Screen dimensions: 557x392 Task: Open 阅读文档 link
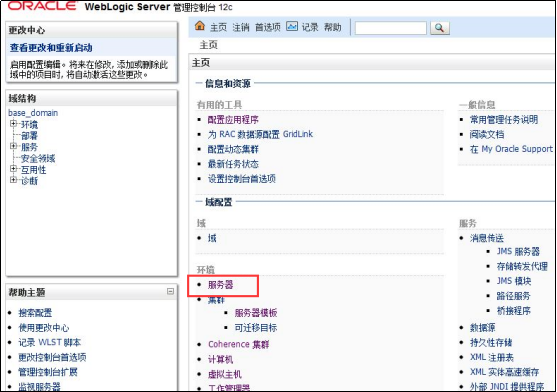click(487, 134)
